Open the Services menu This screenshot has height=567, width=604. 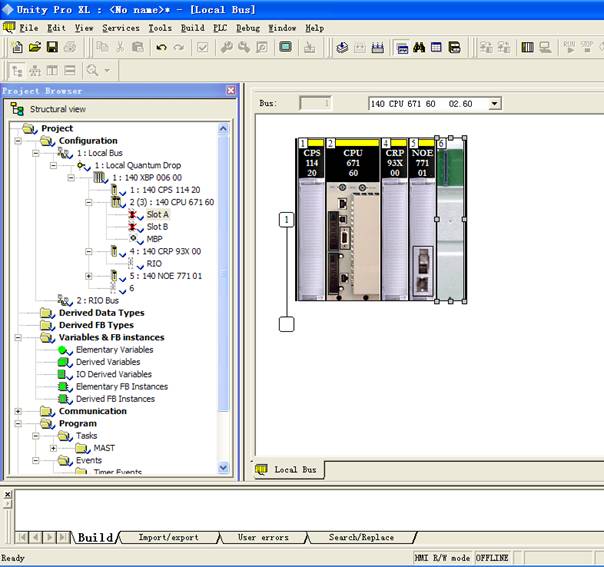pyautogui.click(x=121, y=28)
